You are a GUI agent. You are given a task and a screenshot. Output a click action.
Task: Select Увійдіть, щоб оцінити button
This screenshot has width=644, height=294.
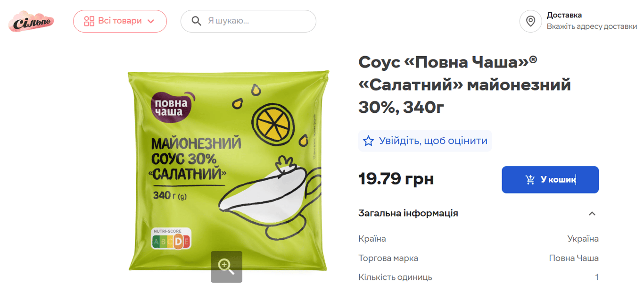[x=425, y=141]
